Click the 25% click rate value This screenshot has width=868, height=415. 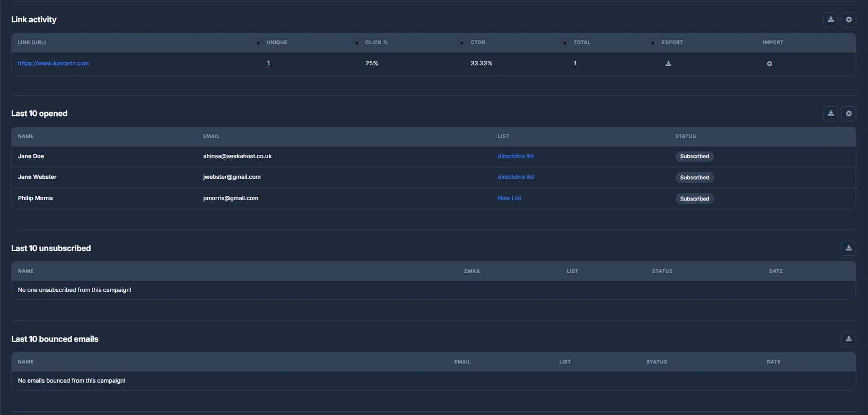[372, 63]
